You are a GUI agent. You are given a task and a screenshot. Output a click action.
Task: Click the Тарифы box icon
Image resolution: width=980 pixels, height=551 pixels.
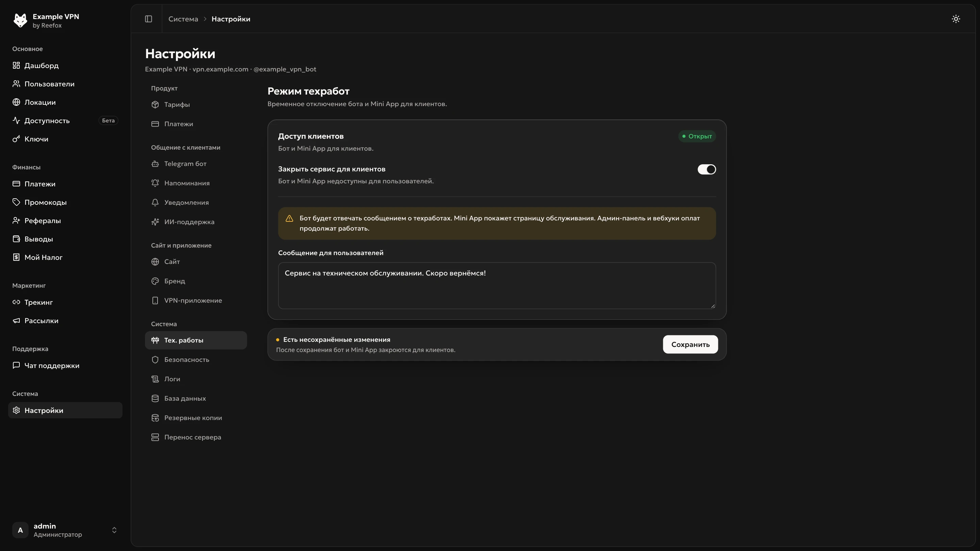pyautogui.click(x=155, y=104)
